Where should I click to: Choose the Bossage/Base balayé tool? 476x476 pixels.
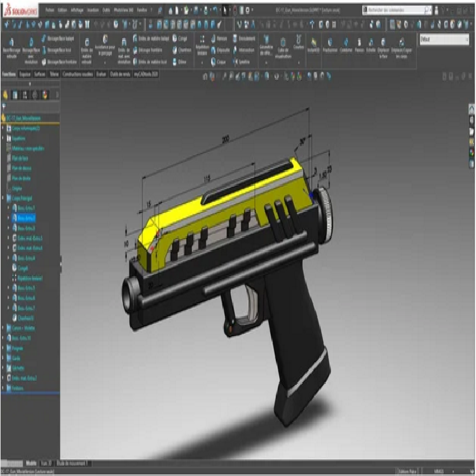[58, 39]
